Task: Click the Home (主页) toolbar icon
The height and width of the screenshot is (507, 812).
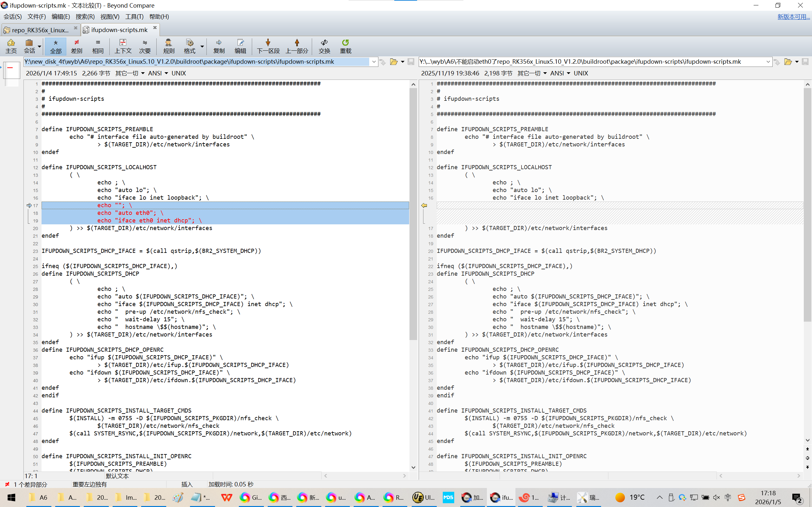Action: 11,46
